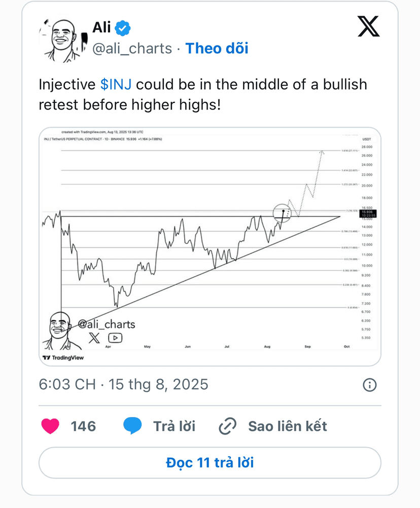Viewport: 420px width, 508px height.
Task: Click the blue verified badge next to Ali
Action: pos(123,28)
